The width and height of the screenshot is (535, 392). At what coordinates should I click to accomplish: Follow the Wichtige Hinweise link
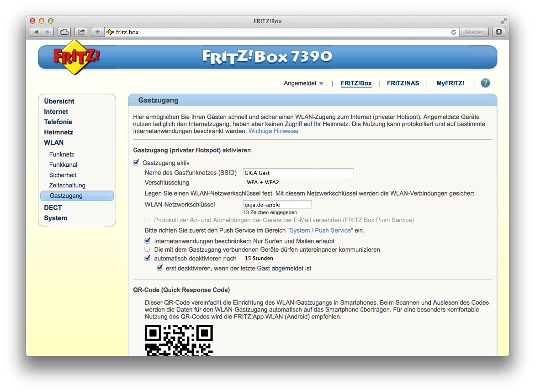tap(273, 131)
